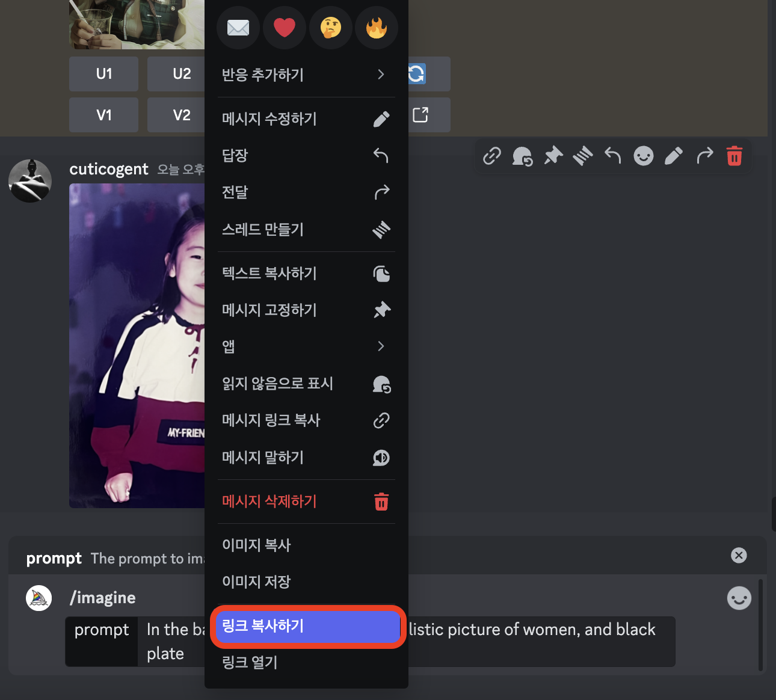Click cuticogent's profile avatar
The width and height of the screenshot is (776, 700).
click(x=29, y=180)
